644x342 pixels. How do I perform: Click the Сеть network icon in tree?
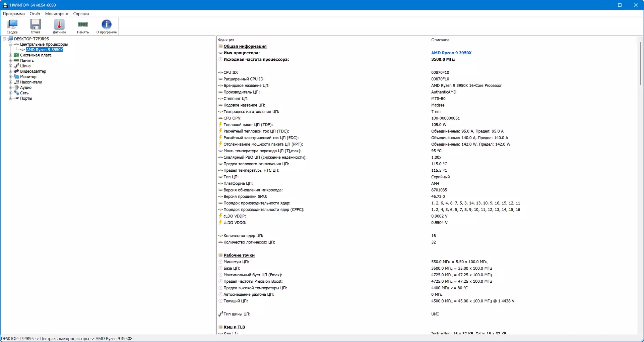tap(16, 93)
